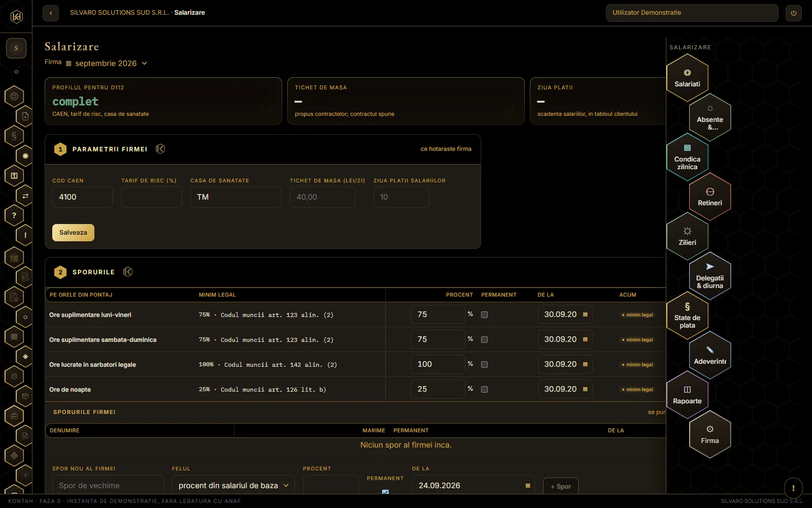This screenshot has height=508, width=812.
Task: Open the Utilizator Demonstratie user box
Action: coord(692,13)
